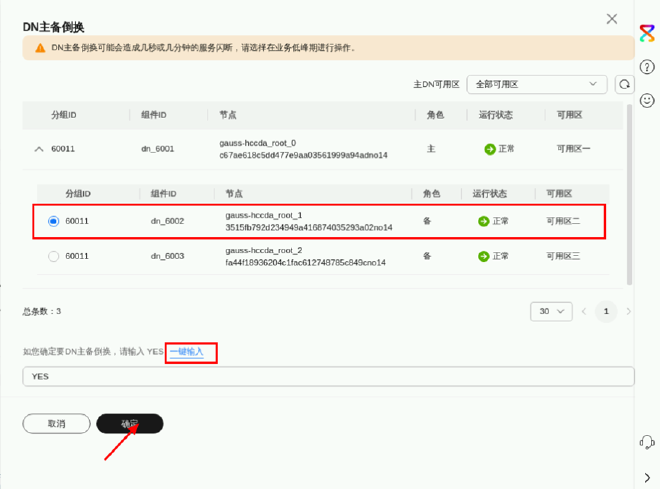Click the 取消 cancel button

56,424
